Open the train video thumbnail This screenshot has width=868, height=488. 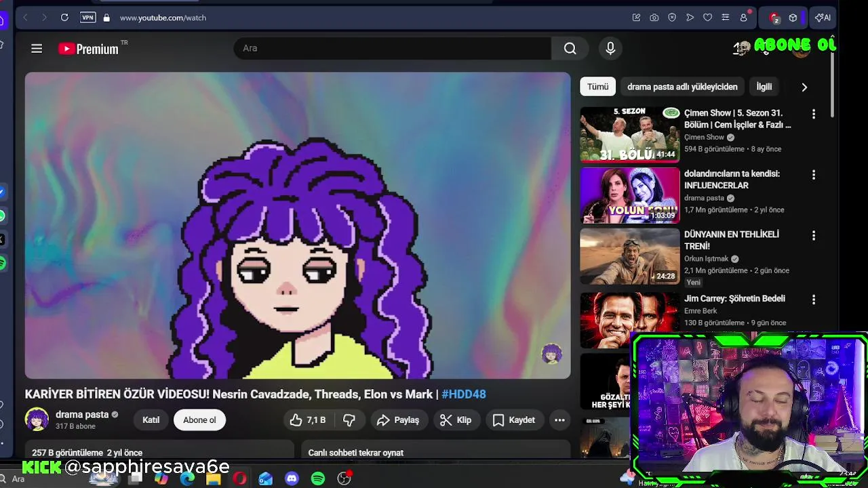click(629, 256)
